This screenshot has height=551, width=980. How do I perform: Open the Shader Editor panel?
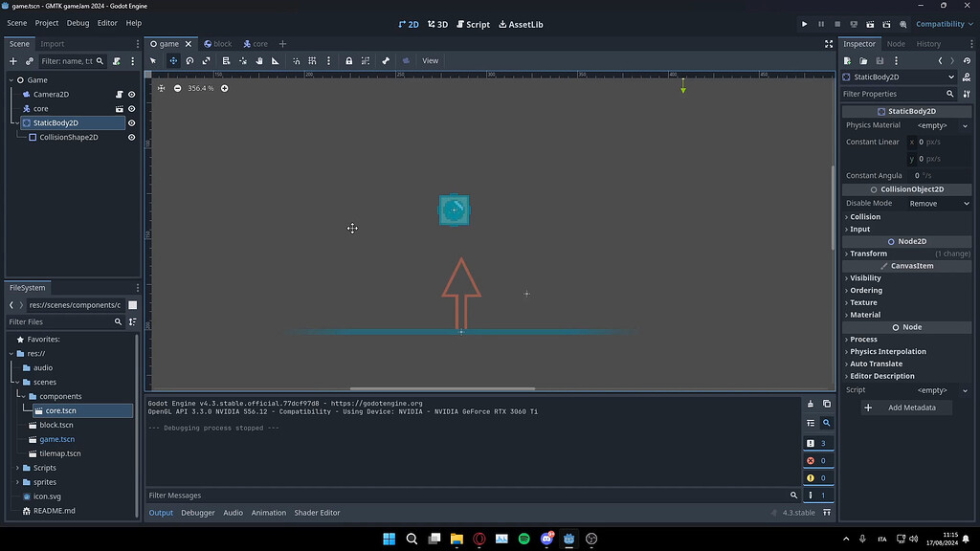tap(317, 513)
